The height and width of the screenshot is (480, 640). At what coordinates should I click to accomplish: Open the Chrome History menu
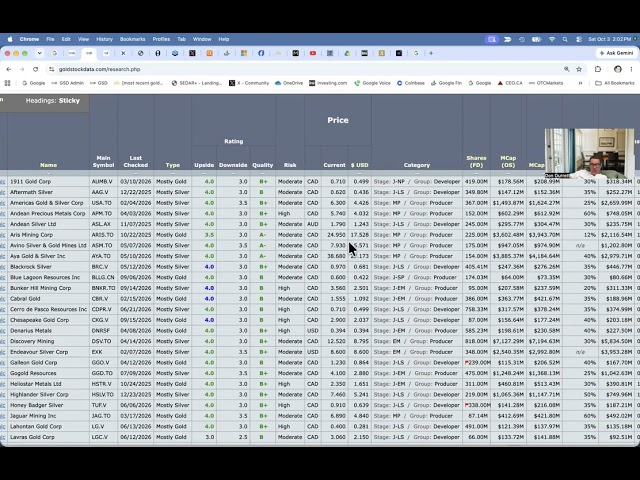[x=104, y=39]
